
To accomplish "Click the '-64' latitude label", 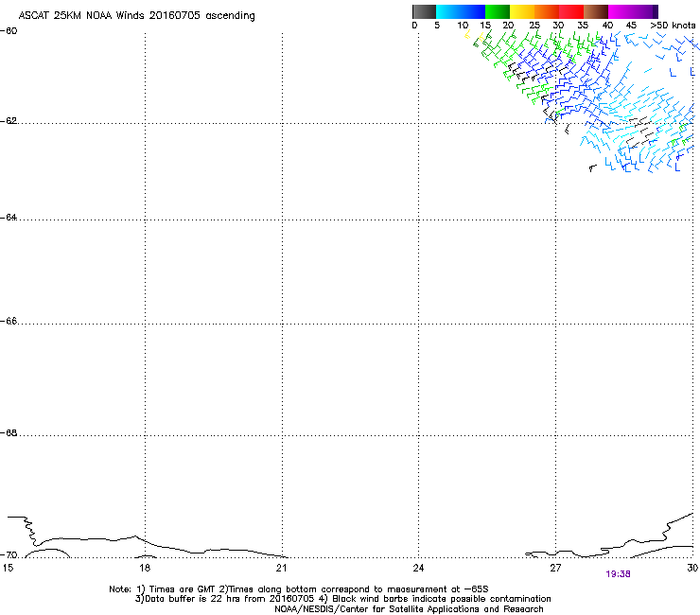I will click(9, 218).
